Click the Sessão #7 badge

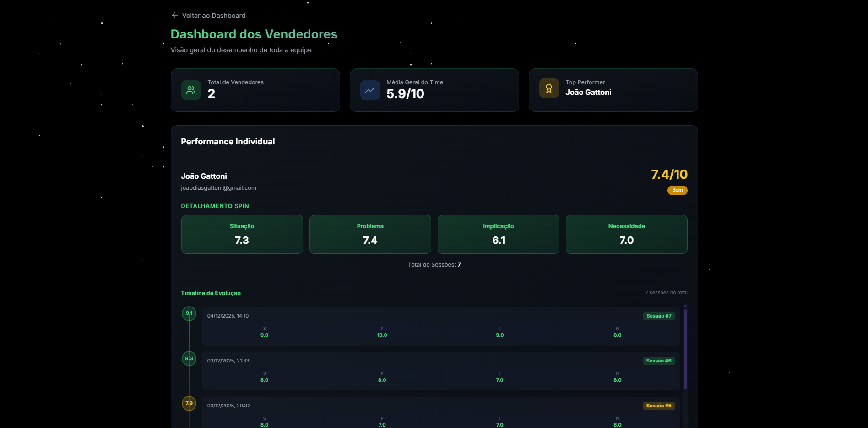click(658, 316)
